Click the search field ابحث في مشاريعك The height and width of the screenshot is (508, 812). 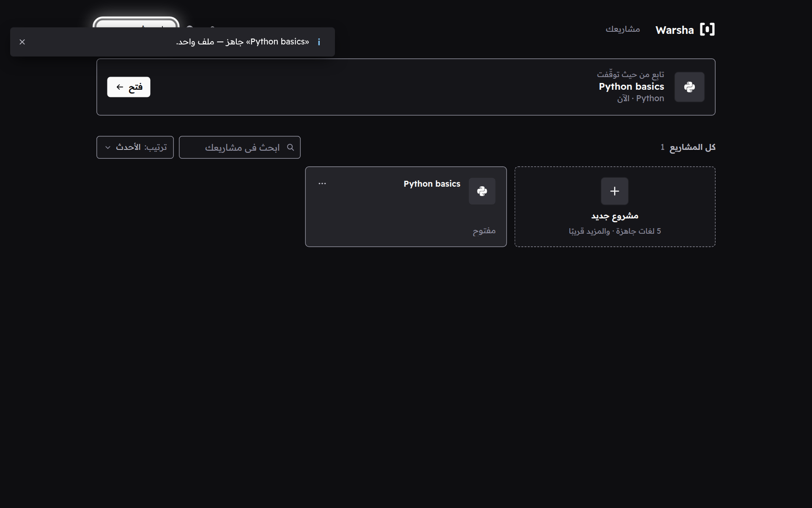pyautogui.click(x=240, y=147)
